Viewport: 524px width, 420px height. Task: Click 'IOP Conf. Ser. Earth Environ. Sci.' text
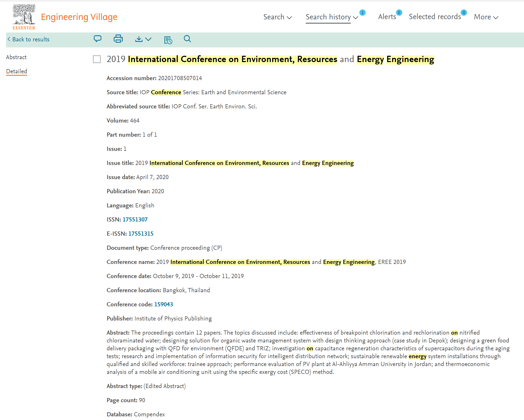(214, 106)
